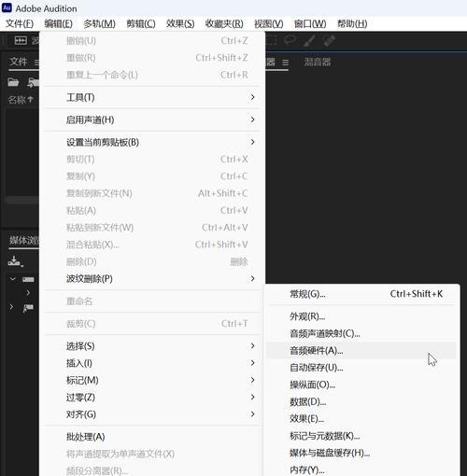The height and width of the screenshot is (476, 467).
Task: Click the waveform editor toolbar icon
Action: 21,40
